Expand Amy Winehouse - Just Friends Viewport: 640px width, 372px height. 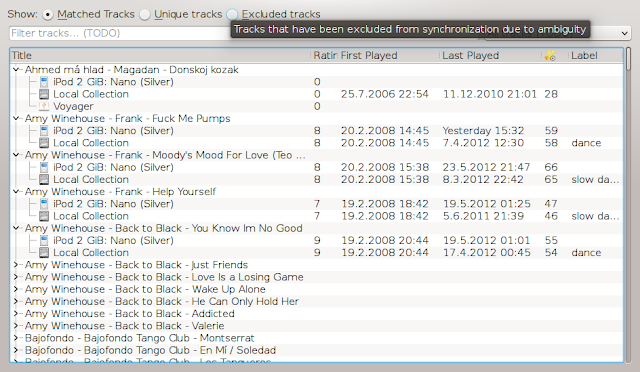click(16, 265)
